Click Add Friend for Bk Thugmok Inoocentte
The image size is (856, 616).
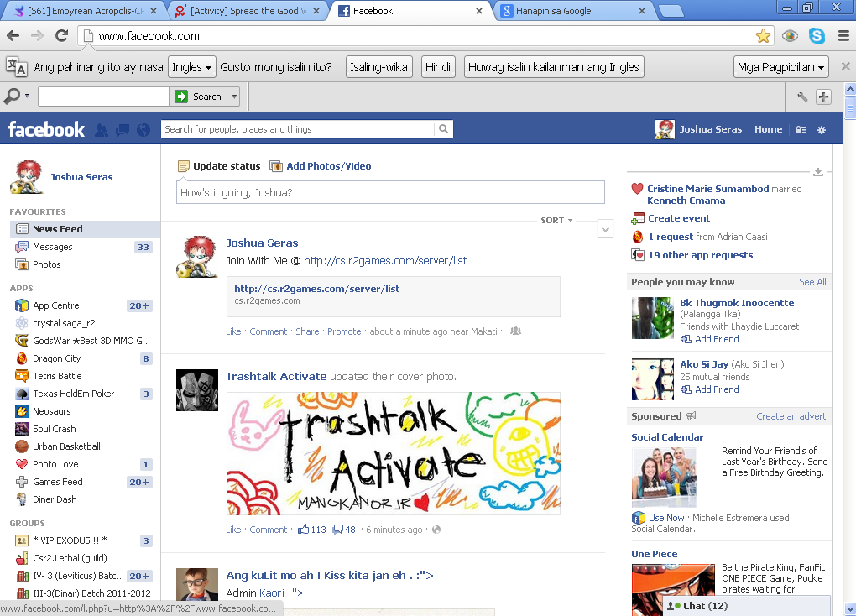pyautogui.click(x=717, y=339)
